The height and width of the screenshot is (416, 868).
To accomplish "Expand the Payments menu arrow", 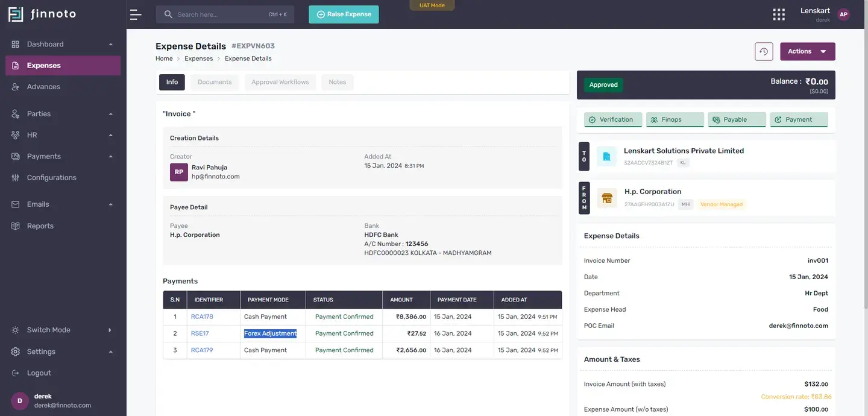I will [x=110, y=157].
